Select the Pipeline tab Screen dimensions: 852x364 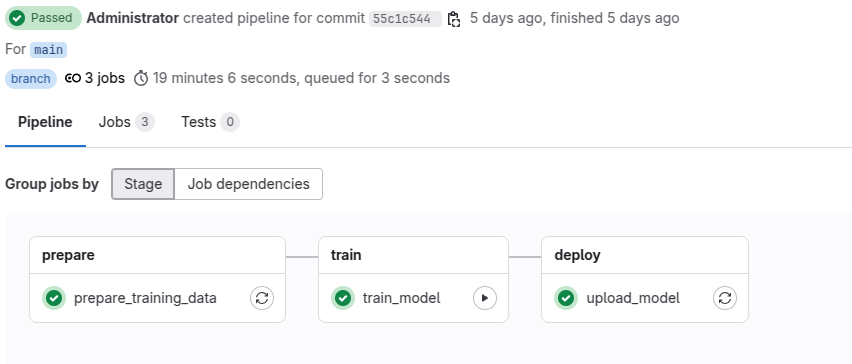point(45,122)
